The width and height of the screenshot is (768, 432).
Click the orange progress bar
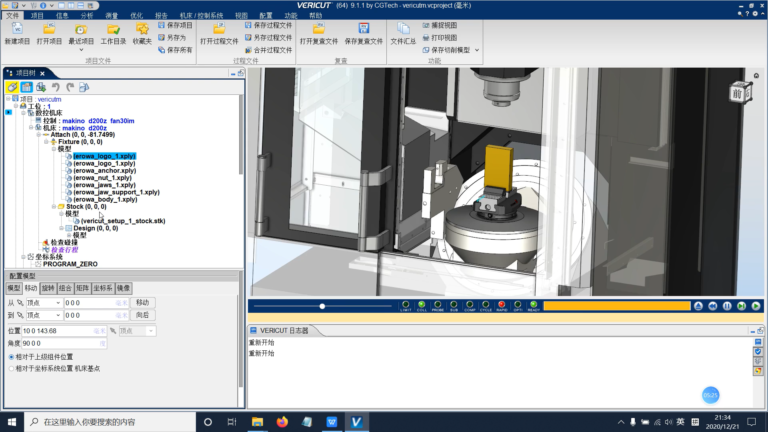pos(617,306)
